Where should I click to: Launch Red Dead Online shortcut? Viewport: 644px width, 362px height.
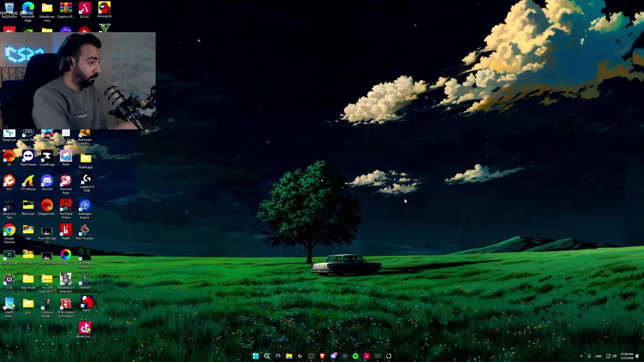[x=66, y=210]
